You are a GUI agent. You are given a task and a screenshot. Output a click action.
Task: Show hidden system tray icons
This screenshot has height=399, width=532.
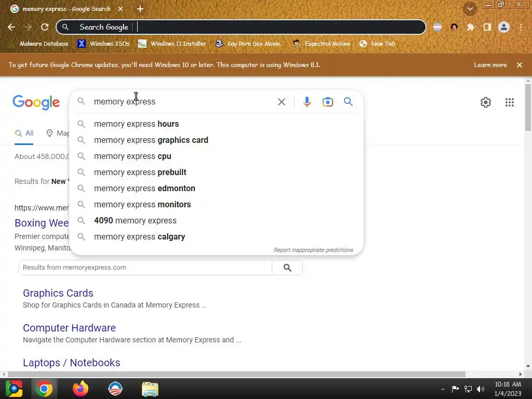click(443, 389)
